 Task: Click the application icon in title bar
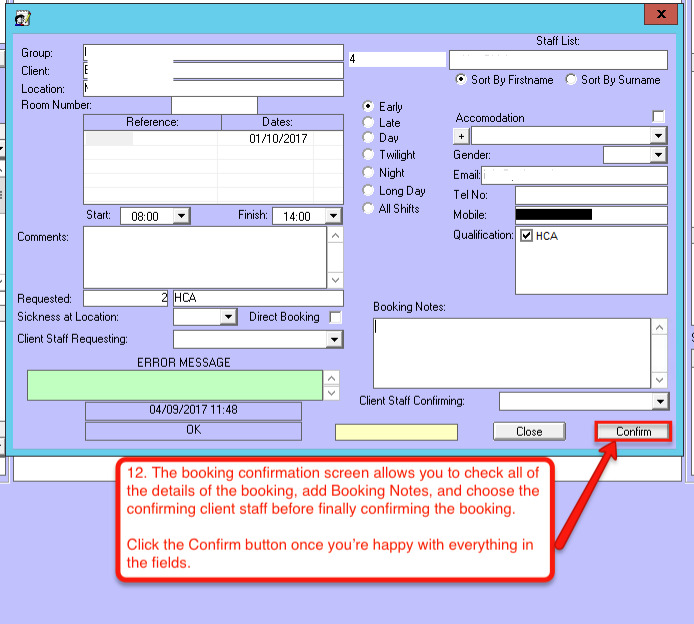(23, 17)
